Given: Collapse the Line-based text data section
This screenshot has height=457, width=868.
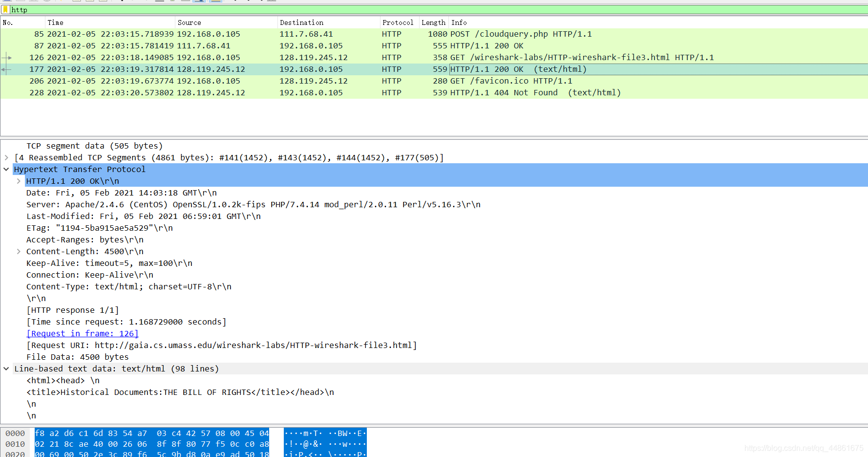Looking at the screenshot, I should pyautogui.click(x=6, y=369).
